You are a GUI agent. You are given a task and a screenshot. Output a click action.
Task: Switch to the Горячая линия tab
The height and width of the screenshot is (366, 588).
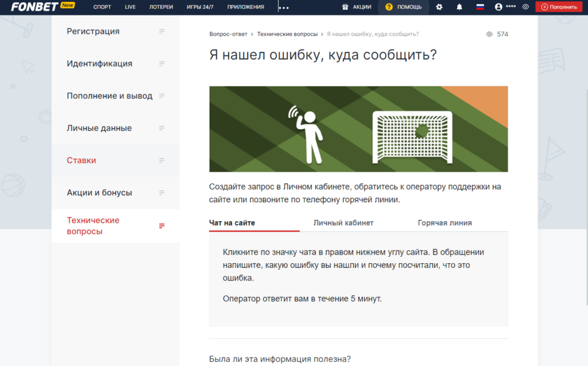point(445,222)
